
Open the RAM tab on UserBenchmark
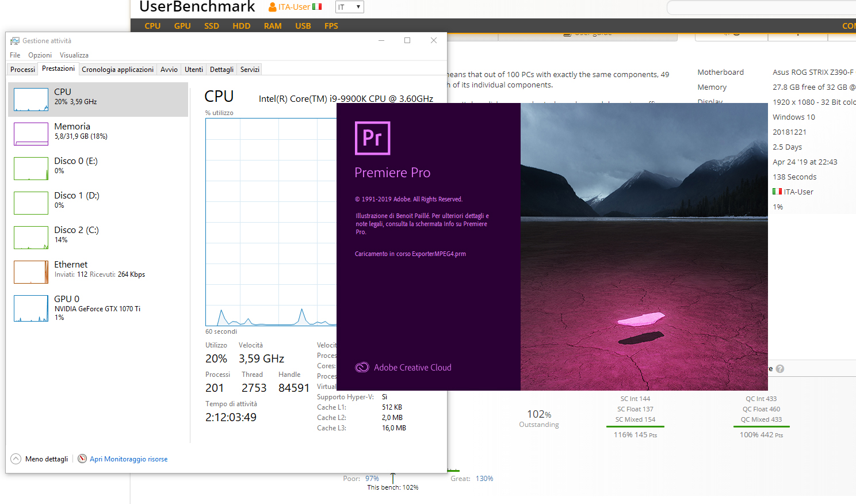tap(273, 26)
